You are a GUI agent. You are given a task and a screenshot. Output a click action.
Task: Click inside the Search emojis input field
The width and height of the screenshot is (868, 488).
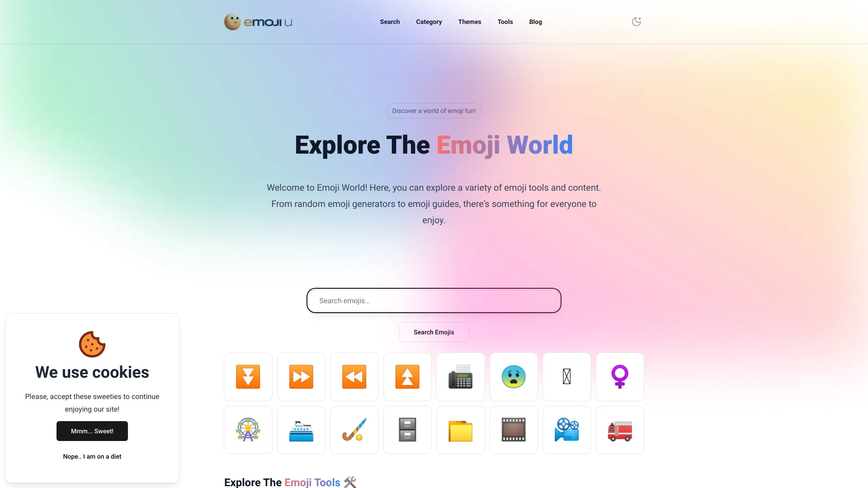point(434,300)
